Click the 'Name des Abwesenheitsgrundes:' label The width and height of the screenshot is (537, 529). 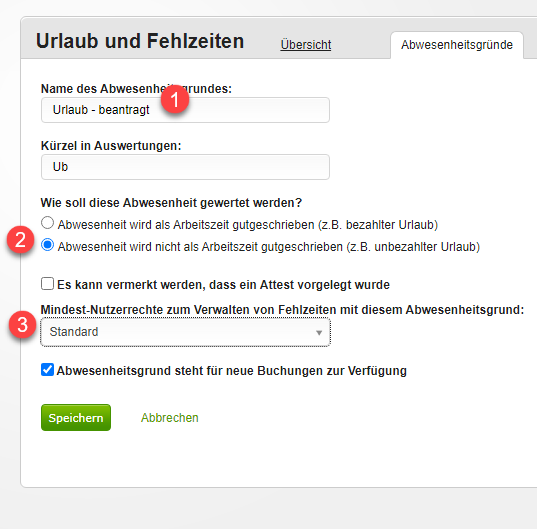click(x=136, y=89)
